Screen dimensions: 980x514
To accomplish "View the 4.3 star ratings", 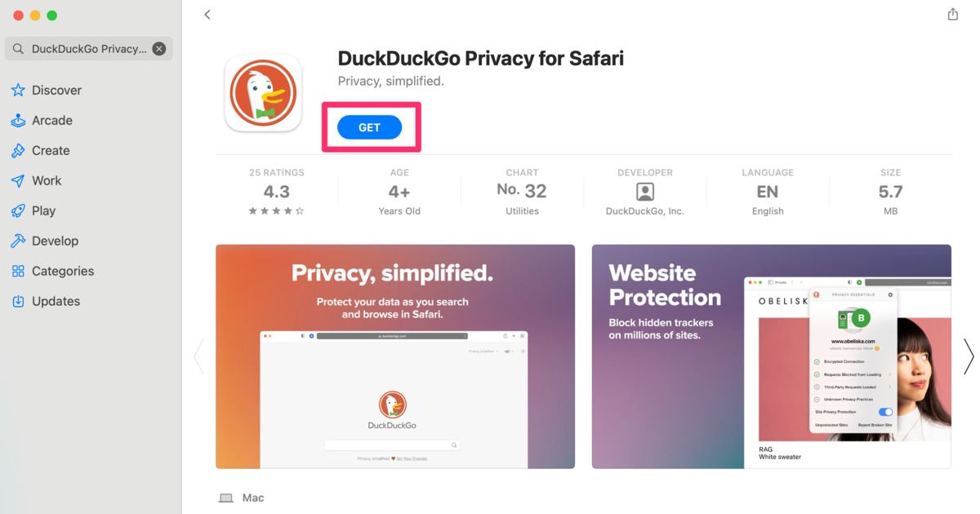I will coord(276,193).
